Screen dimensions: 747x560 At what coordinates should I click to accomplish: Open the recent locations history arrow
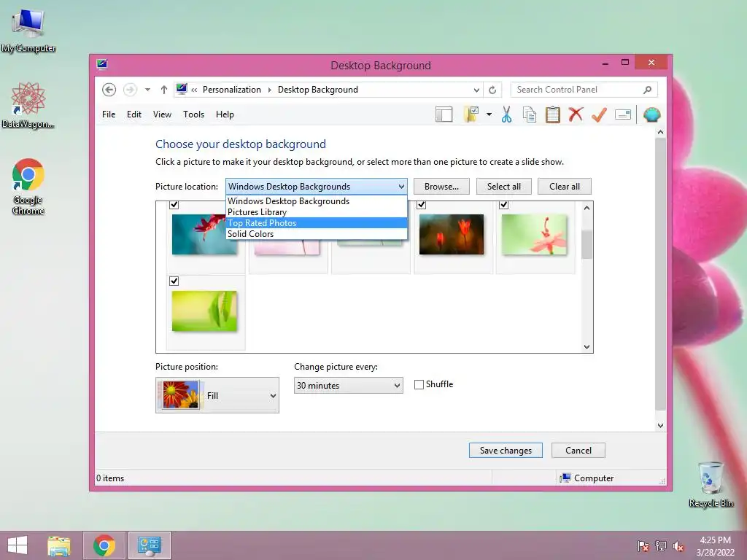click(x=147, y=90)
